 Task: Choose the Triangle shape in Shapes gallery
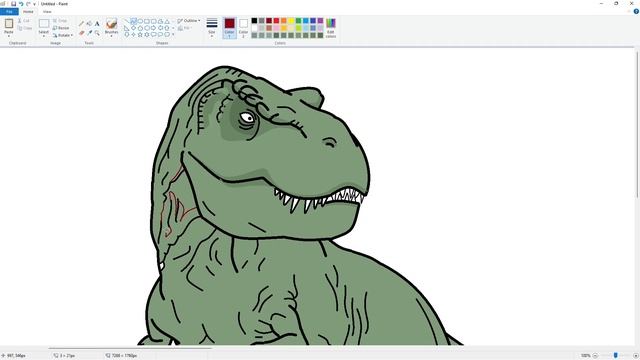pyautogui.click(x=167, y=21)
